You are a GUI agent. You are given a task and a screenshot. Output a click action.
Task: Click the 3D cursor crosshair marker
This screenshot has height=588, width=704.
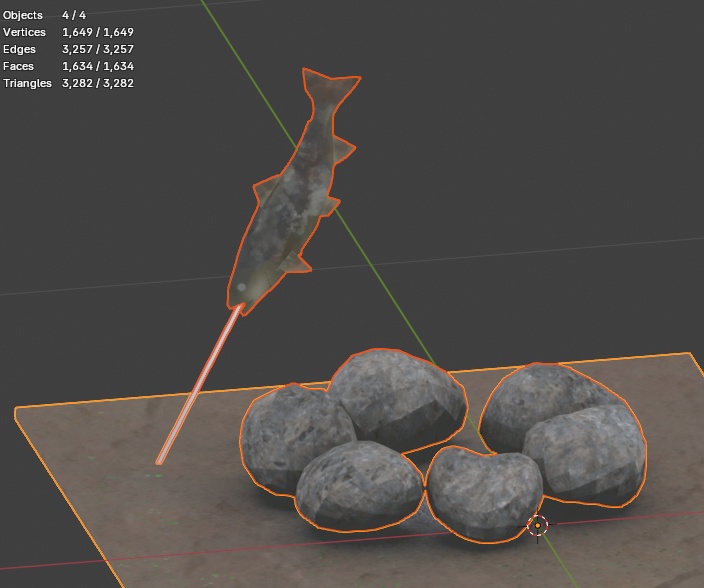tap(537, 525)
